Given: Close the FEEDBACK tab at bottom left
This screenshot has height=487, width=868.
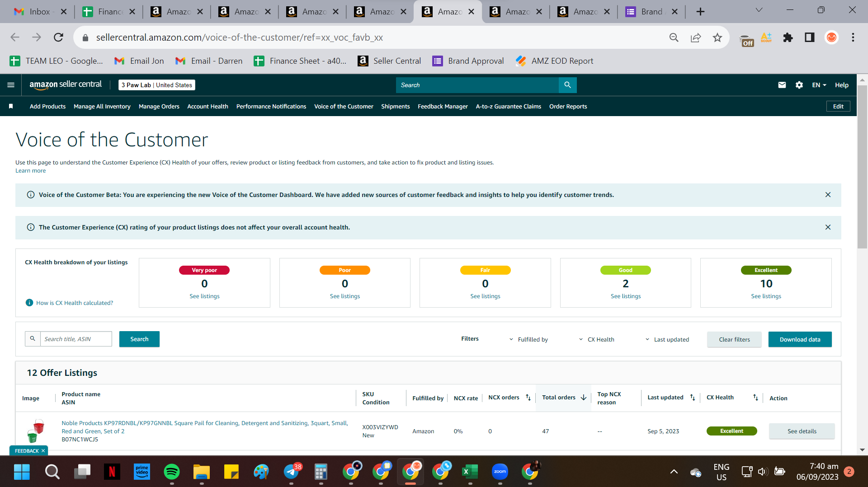Looking at the screenshot, I should pos(43,450).
